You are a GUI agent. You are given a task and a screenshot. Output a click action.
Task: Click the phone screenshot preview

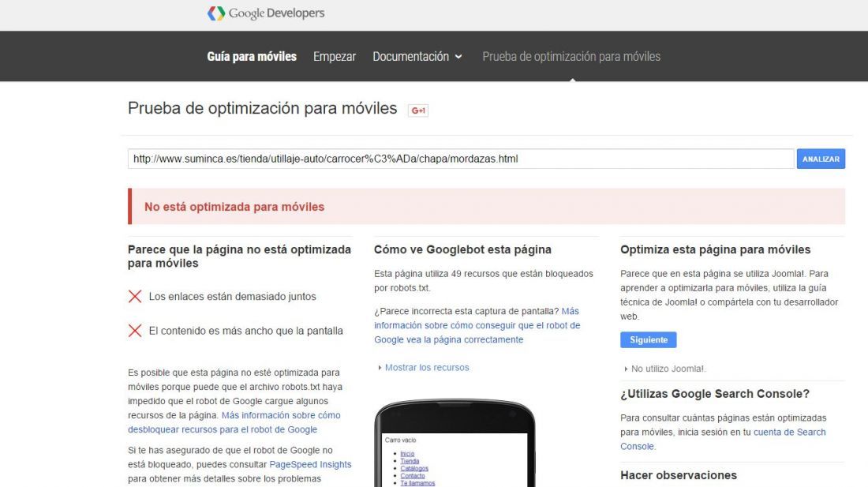pyautogui.click(x=455, y=444)
